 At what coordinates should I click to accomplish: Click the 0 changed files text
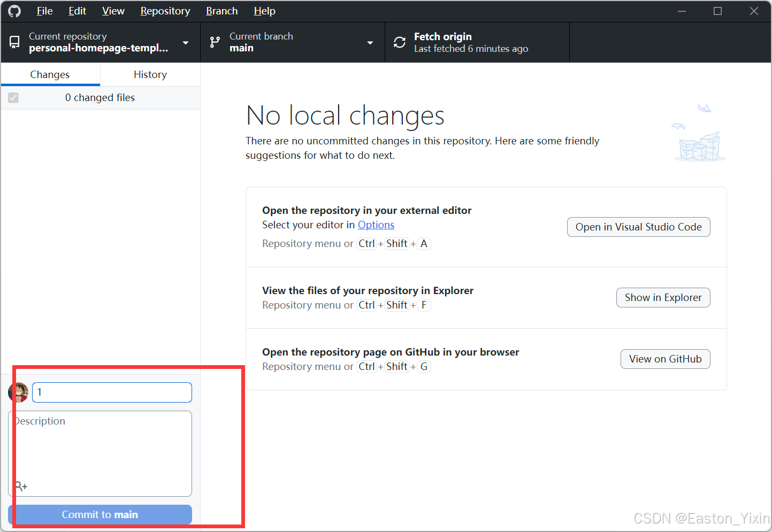click(100, 98)
